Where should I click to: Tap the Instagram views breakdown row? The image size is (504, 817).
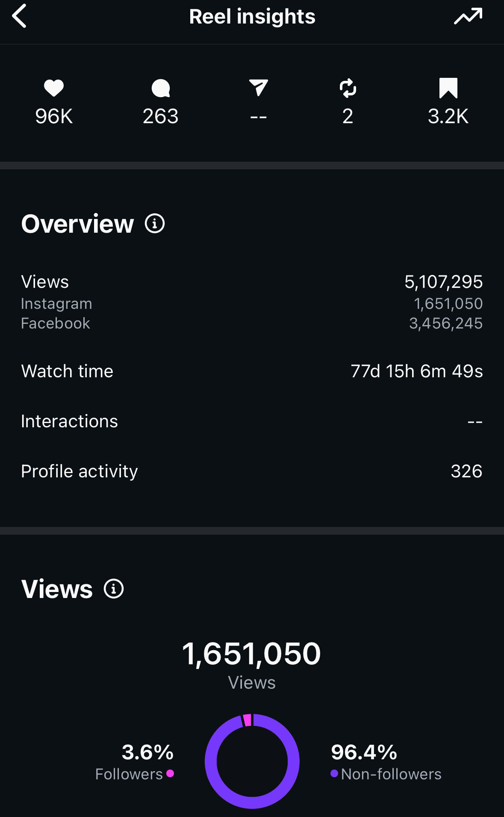252,304
